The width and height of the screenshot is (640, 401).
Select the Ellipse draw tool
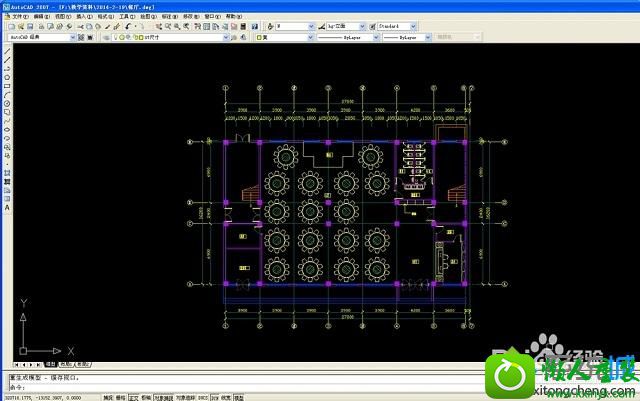(7, 129)
